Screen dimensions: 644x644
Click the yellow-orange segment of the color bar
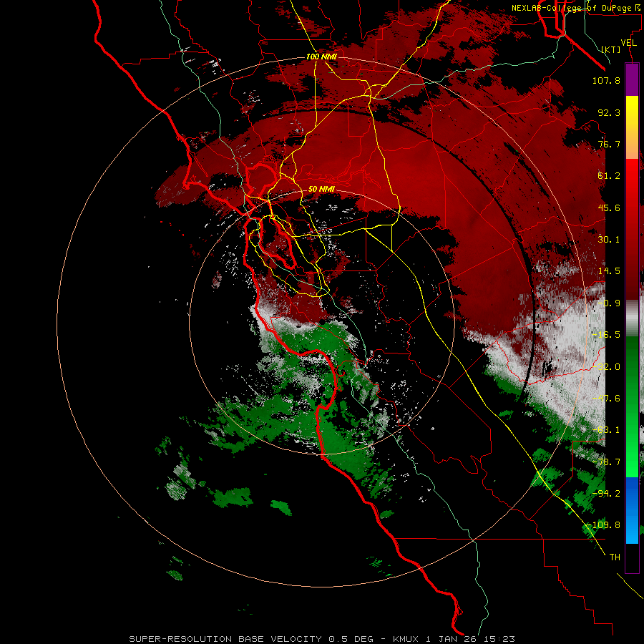tap(632, 127)
